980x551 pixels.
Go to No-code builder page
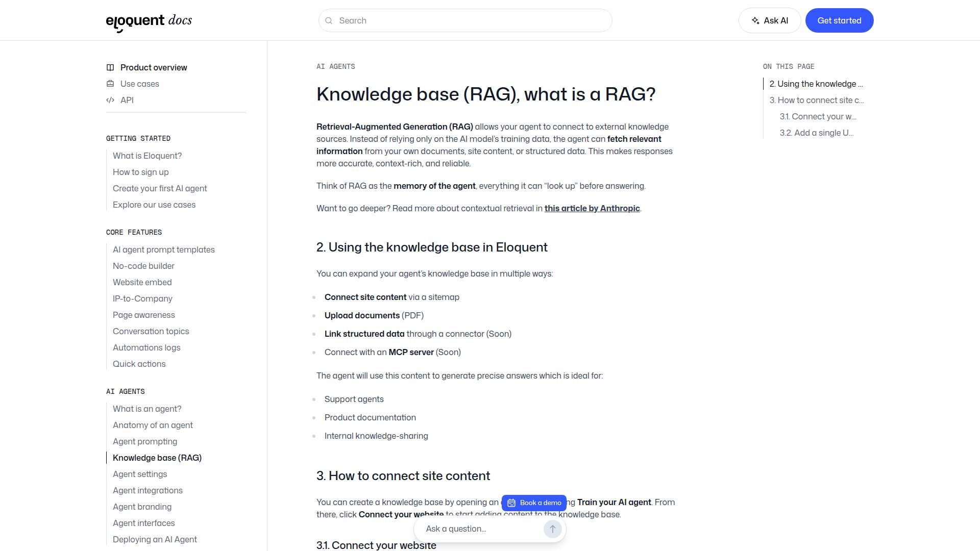(x=143, y=266)
